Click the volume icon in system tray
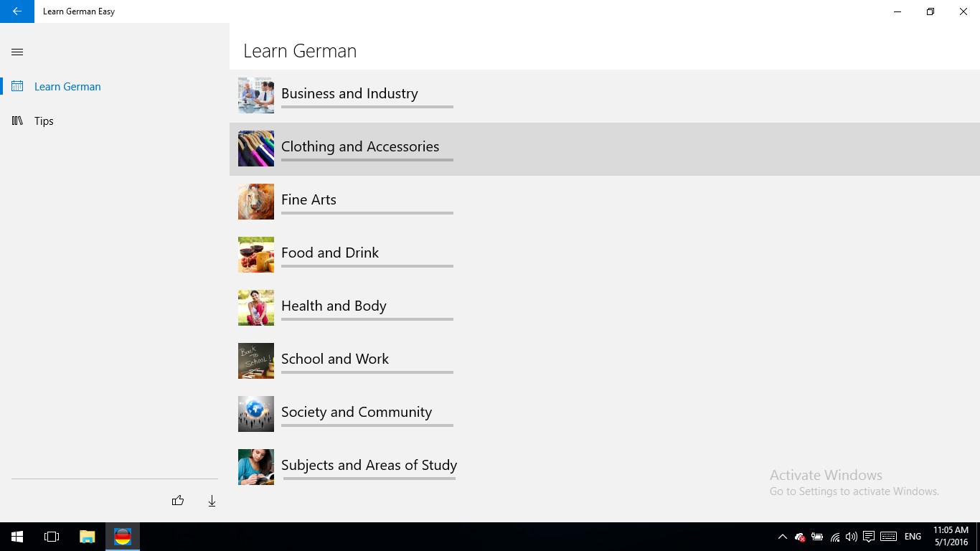 [852, 537]
